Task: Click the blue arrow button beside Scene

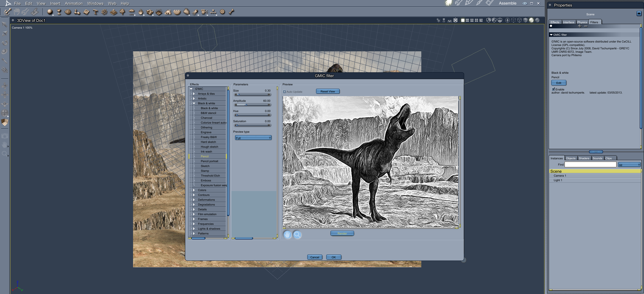Action: pos(639,14)
